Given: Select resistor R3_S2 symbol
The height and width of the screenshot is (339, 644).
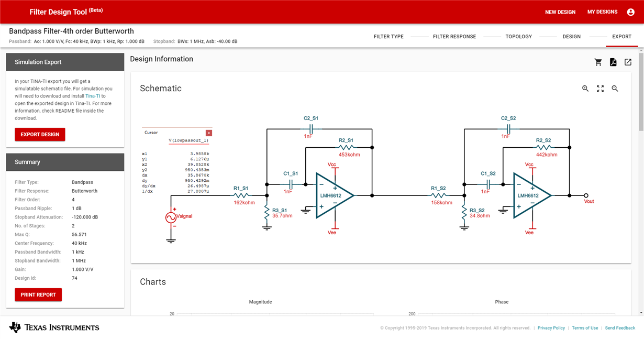Looking at the screenshot, I should tap(464, 212).
